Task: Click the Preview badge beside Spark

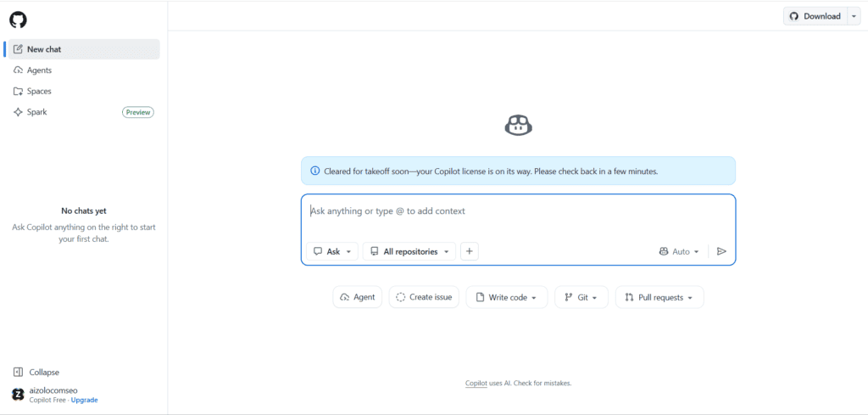Action: tap(138, 112)
